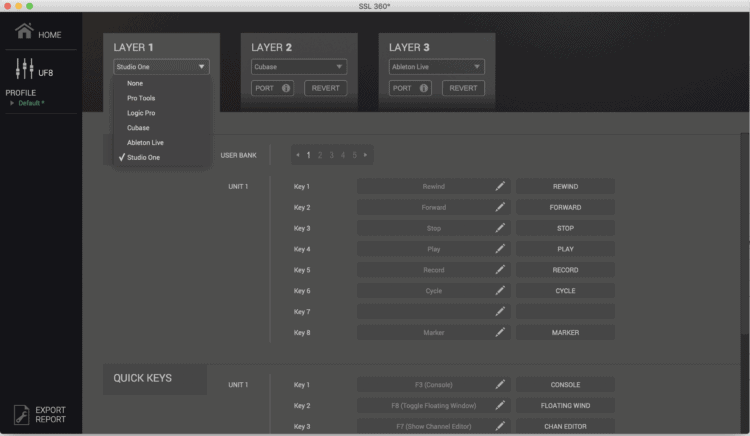Click the Export Report wrench icon

click(22, 414)
